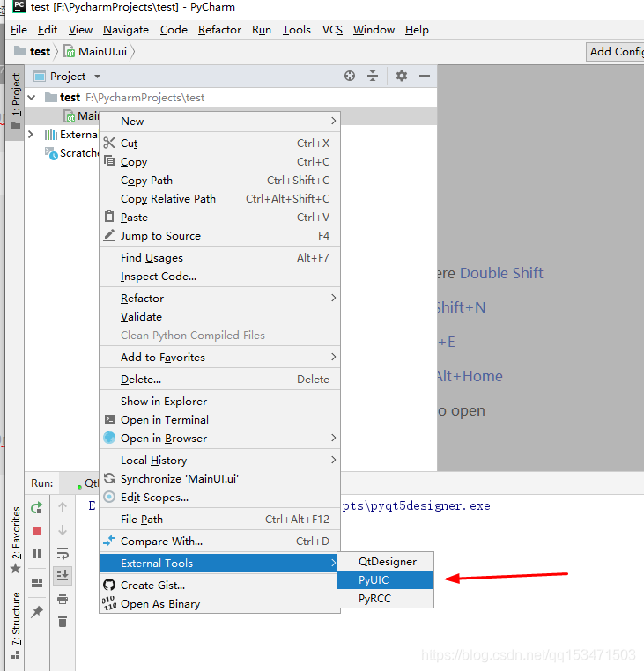
Task: Click the up stack trace arrow
Action: 63,507
